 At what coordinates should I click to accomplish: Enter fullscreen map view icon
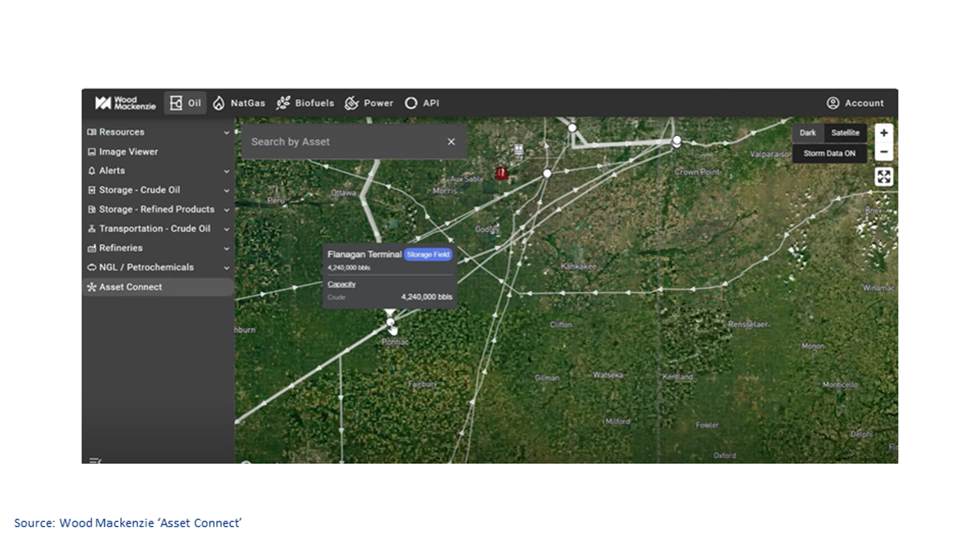point(884,176)
